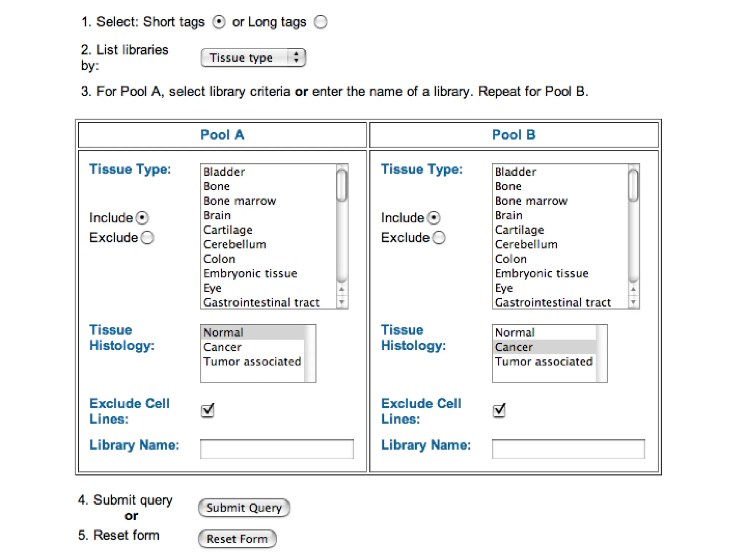Open the Tissue type dropdown
The image size is (747, 560).
click(253, 58)
